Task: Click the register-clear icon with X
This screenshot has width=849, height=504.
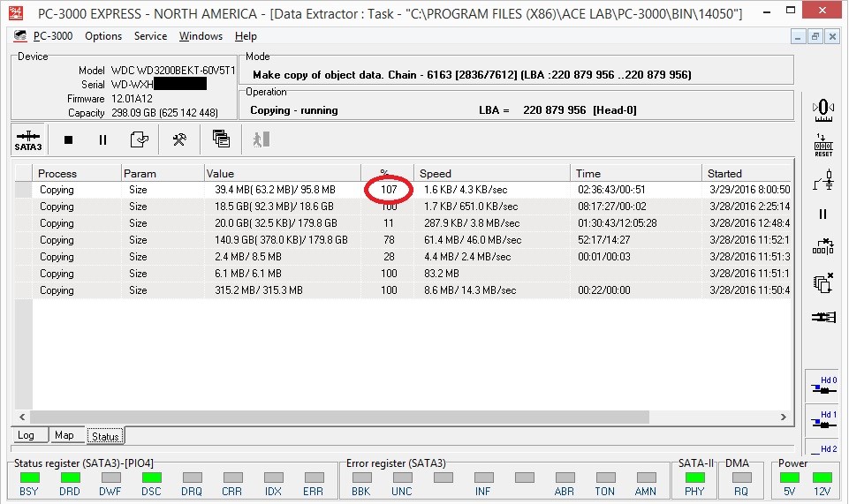Action: (823, 246)
